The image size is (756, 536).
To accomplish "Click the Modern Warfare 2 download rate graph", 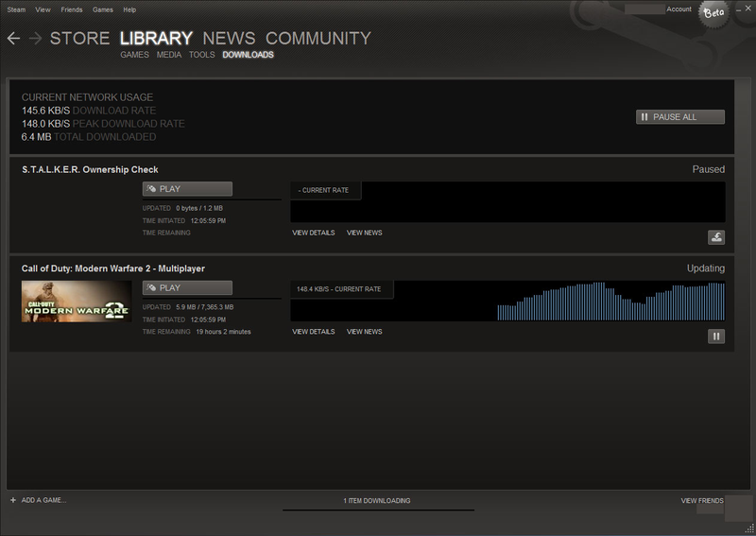I will click(x=507, y=301).
